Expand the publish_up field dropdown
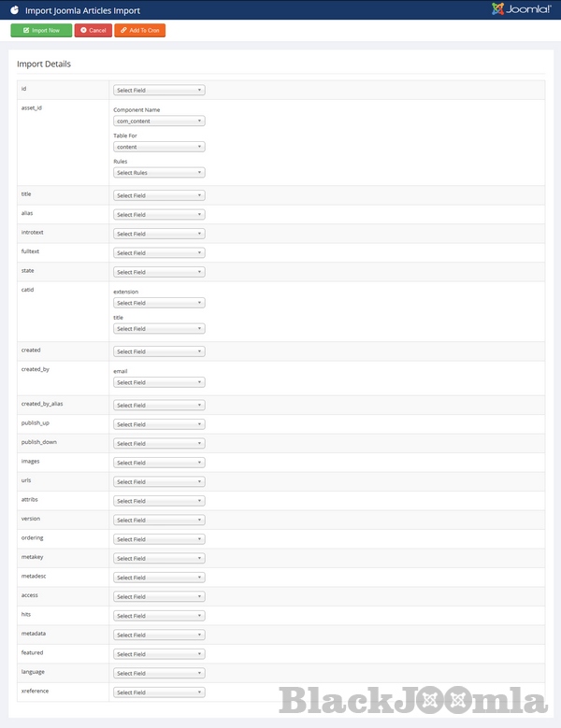The image size is (561, 728). tap(159, 424)
